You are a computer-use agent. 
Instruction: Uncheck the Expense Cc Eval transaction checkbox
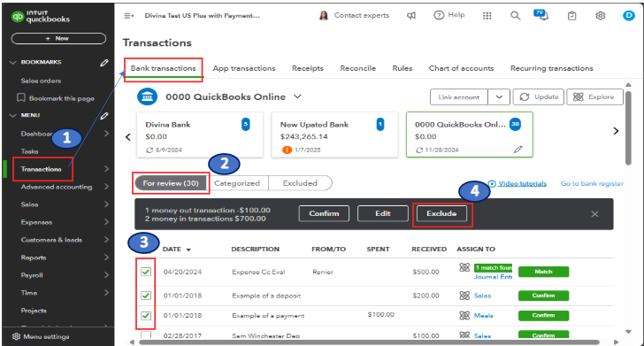(x=146, y=272)
